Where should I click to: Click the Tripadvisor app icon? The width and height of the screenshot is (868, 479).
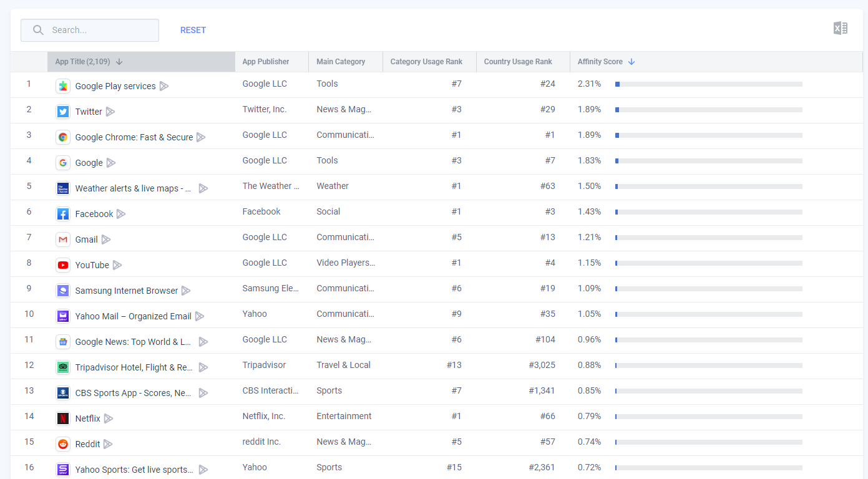pyautogui.click(x=62, y=367)
